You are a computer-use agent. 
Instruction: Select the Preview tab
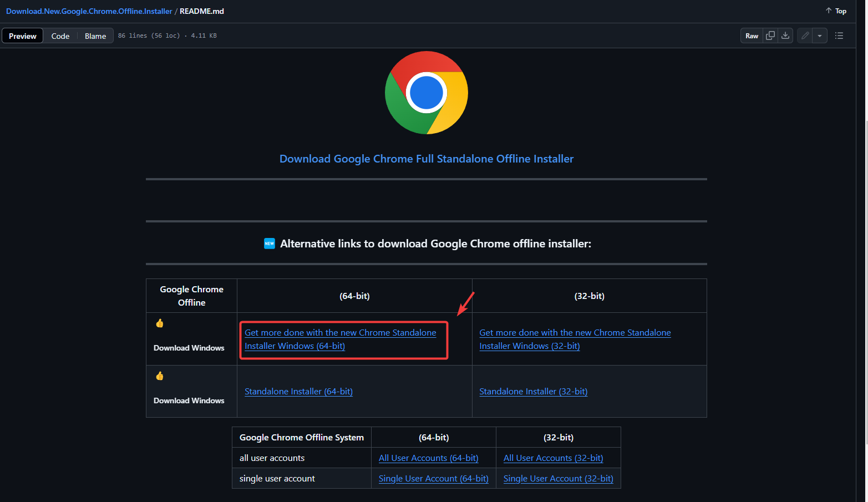click(23, 36)
